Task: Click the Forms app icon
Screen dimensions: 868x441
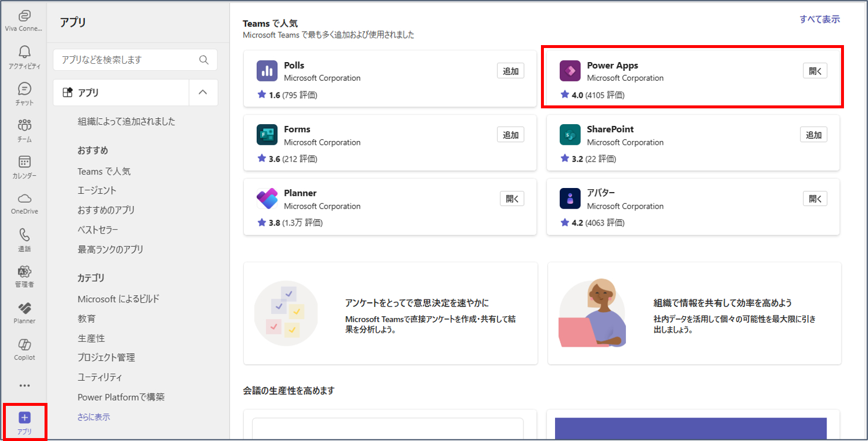Action: coord(267,135)
